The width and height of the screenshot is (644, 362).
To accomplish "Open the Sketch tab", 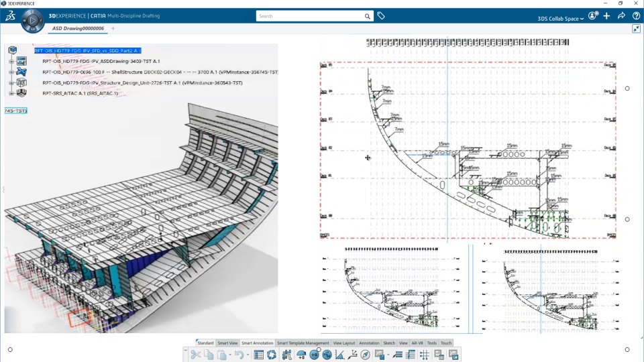I will tap(389, 343).
